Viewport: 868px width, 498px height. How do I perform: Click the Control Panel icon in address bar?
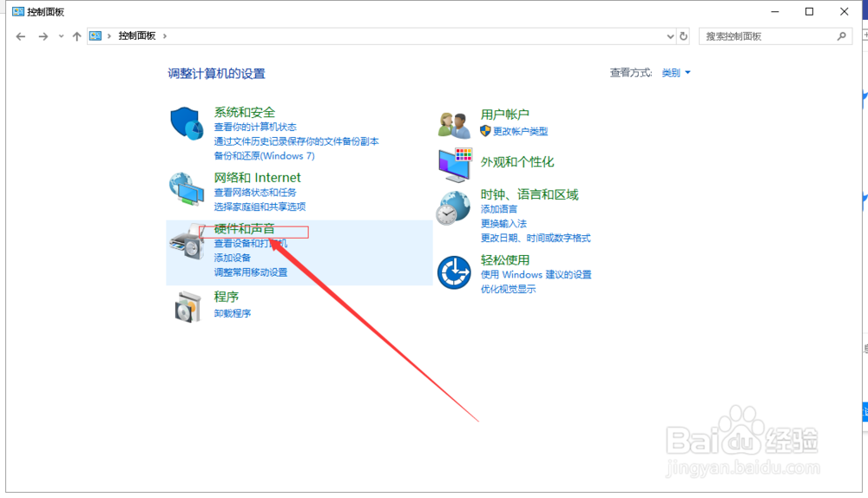(x=95, y=36)
